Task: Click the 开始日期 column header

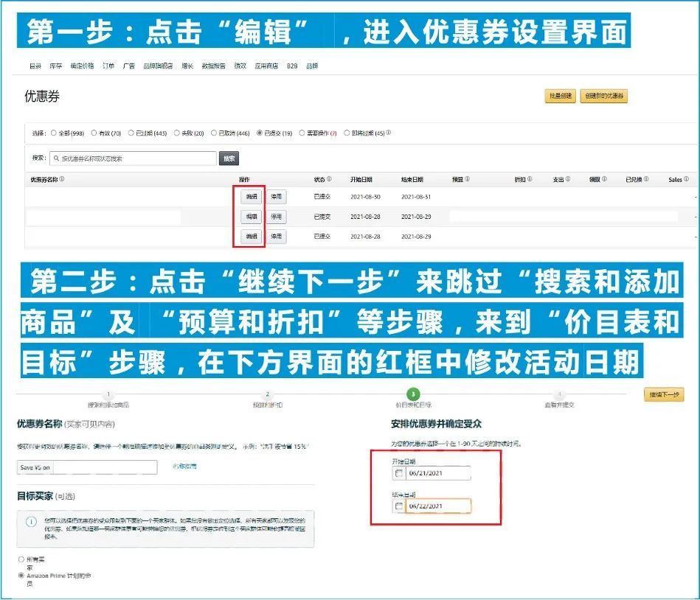Action: [x=361, y=179]
